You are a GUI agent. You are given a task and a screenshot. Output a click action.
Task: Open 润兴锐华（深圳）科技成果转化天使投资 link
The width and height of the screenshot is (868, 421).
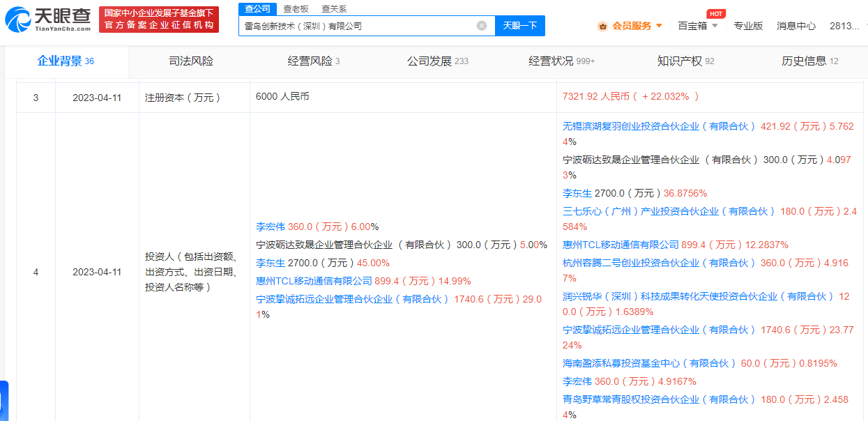(698, 296)
